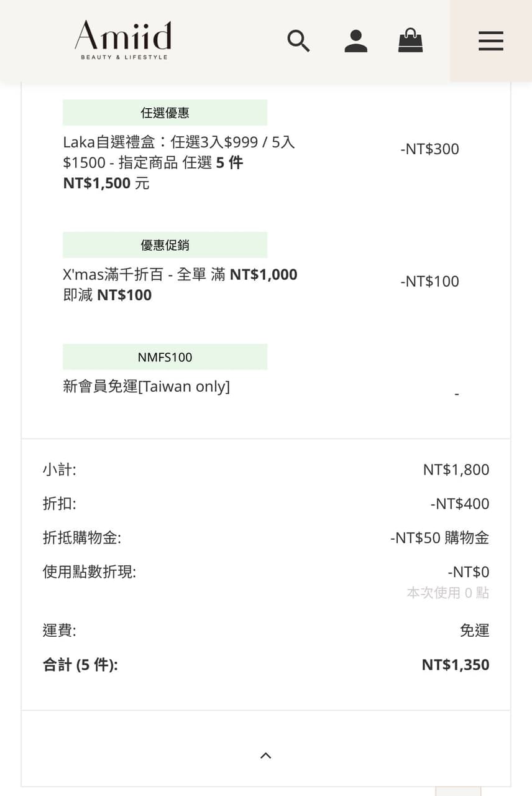Select the 折扣 -NT$400 value

tap(459, 504)
